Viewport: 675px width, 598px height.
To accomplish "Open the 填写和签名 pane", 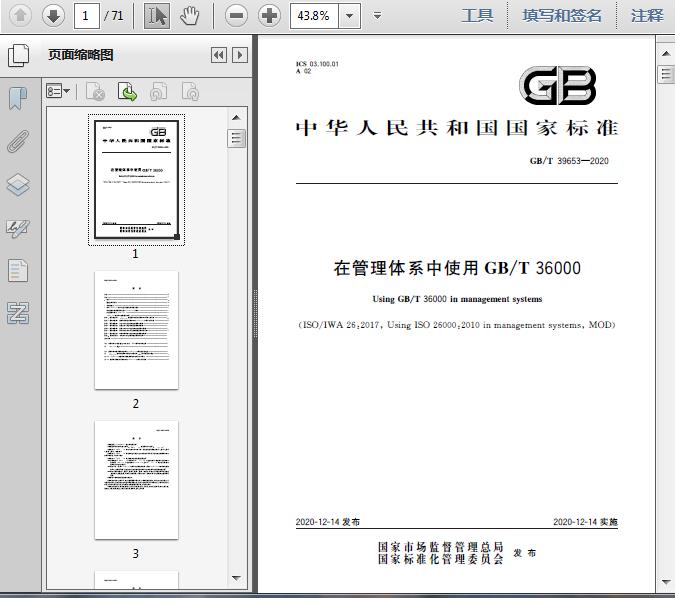I will [562, 16].
